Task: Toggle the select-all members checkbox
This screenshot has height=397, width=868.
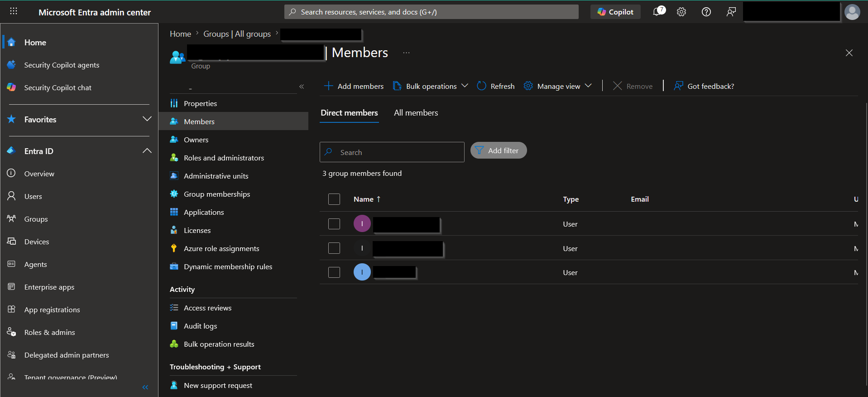Action: [334, 199]
